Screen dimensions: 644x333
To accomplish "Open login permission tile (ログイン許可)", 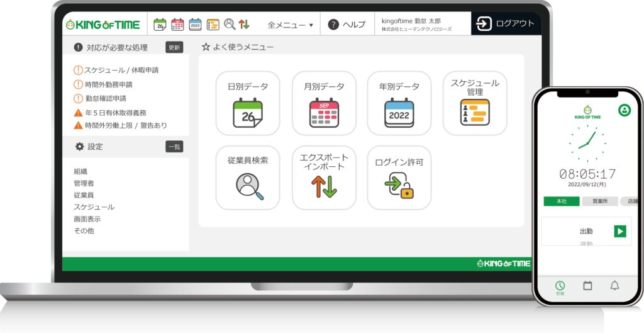I will 399,178.
